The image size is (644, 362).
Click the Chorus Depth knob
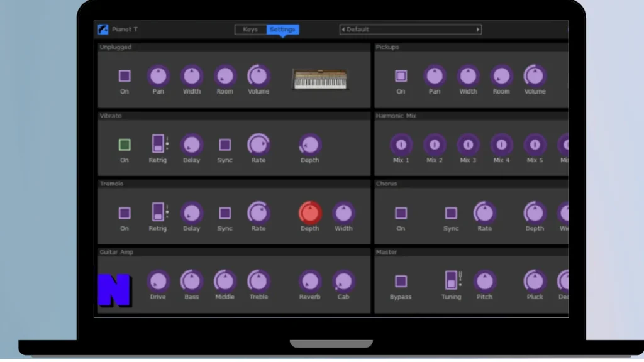535,213
